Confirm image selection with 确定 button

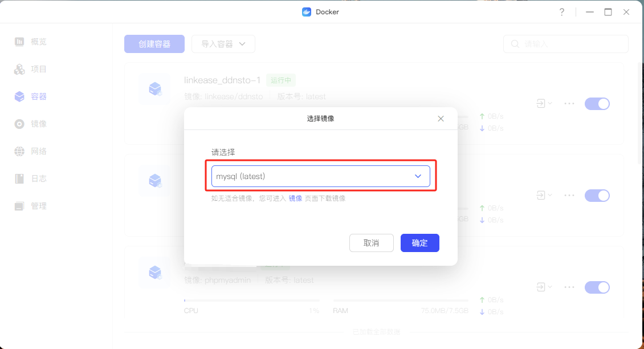click(420, 243)
